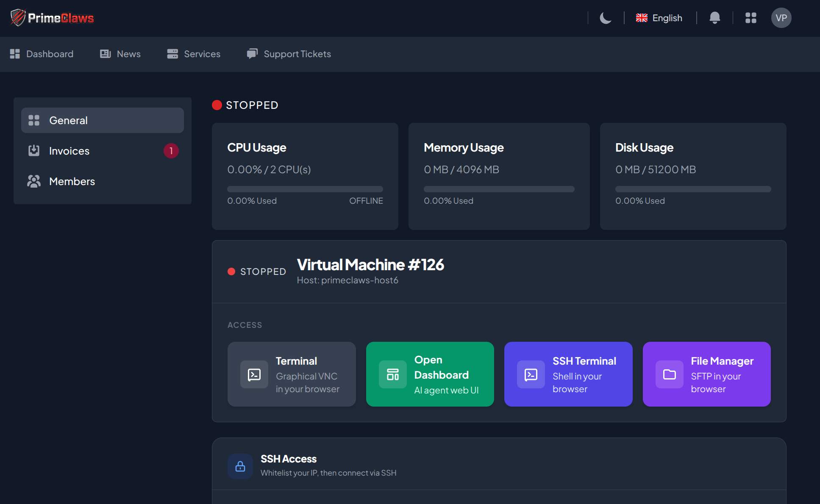Launch the SSH Terminal shell card

[568, 374]
